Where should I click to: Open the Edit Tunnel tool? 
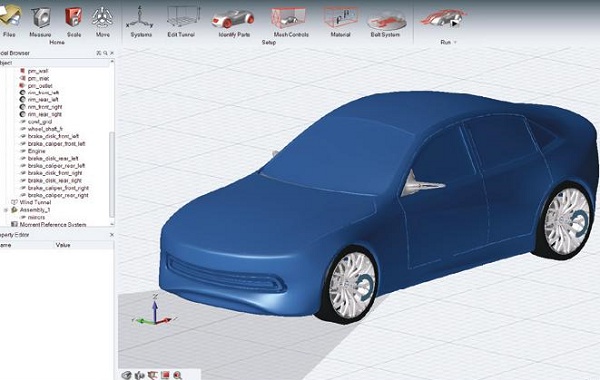(x=181, y=21)
